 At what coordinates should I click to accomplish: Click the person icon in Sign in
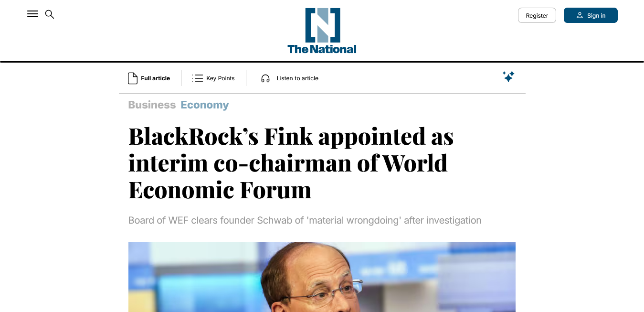[580, 15]
